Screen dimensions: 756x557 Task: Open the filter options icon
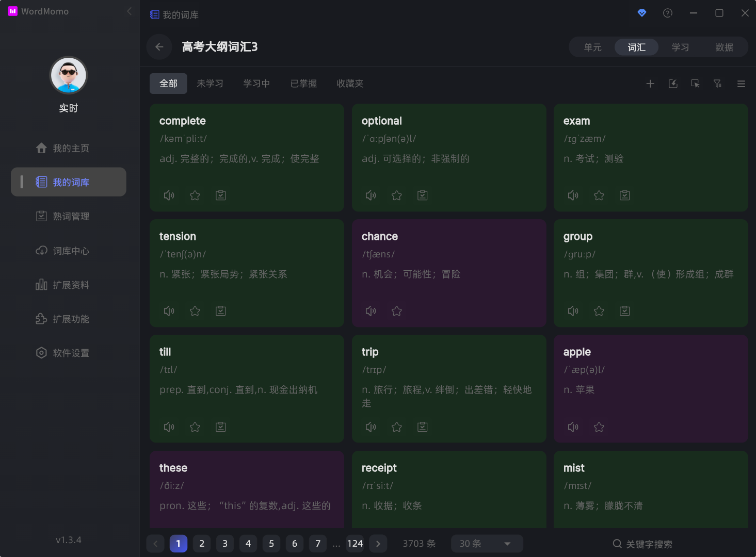718,84
